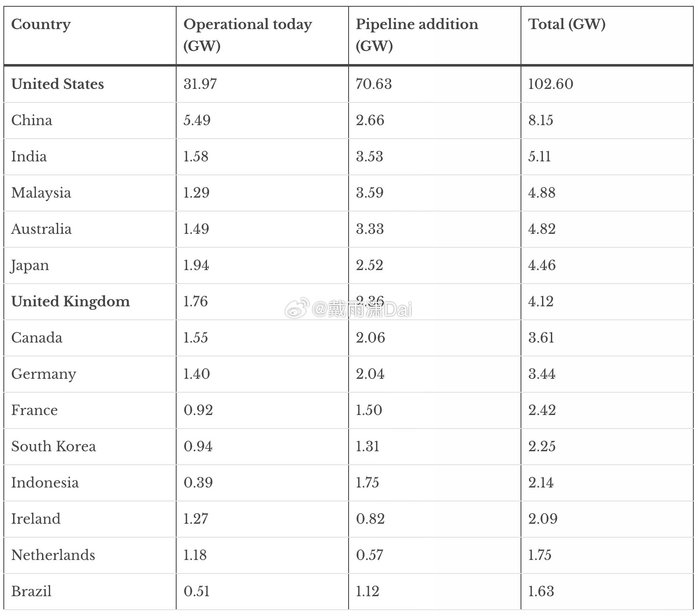Image resolution: width=698 pixels, height=616 pixels.
Task: Select the United States row label
Action: 58,84
